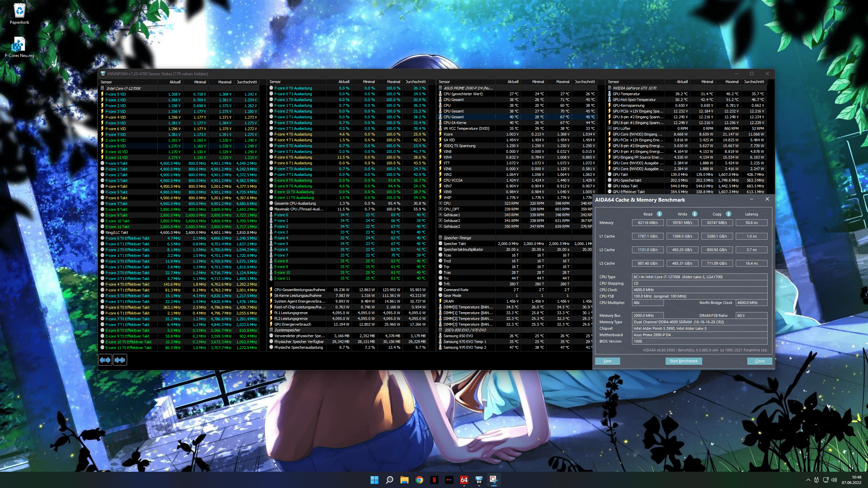Select the CPU-Gesamtleistungsaufnahme row
Image resolution: width=868 pixels, height=488 pixels.
point(348,290)
